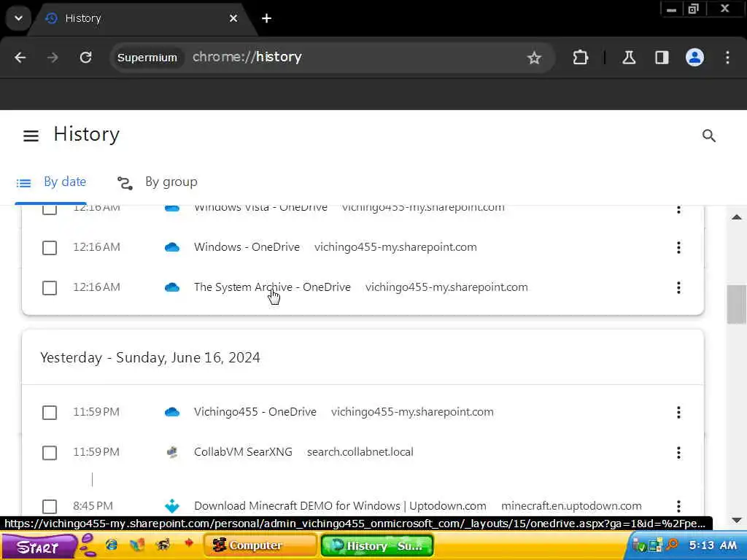Viewport: 747px width, 560px height.
Task: Check the CollabVM SearXNG entry
Action: (x=50, y=452)
